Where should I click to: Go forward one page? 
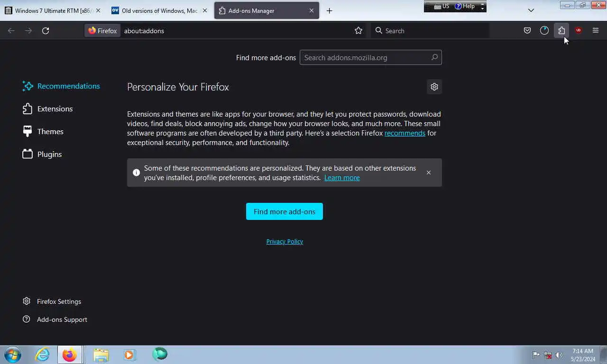pos(28,30)
